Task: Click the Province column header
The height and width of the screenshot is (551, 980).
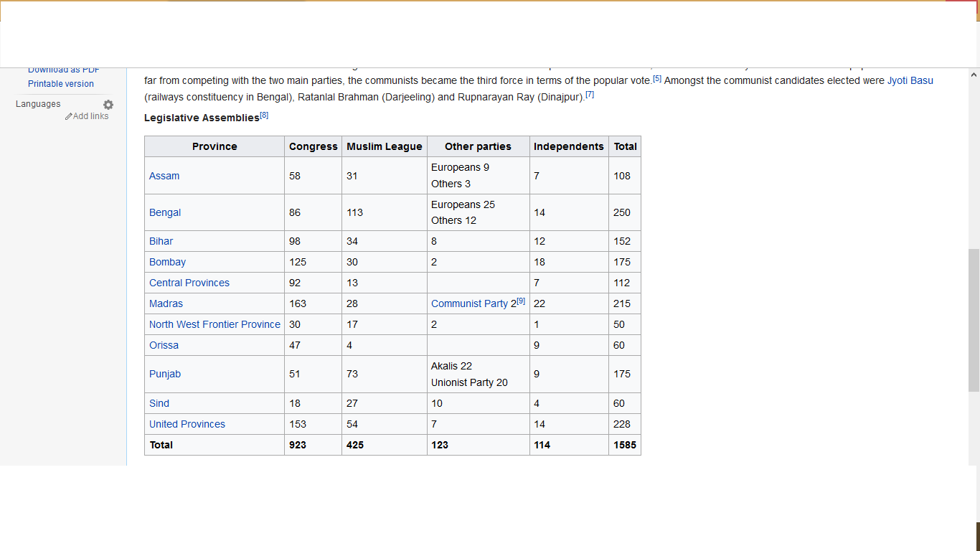Action: pyautogui.click(x=215, y=146)
